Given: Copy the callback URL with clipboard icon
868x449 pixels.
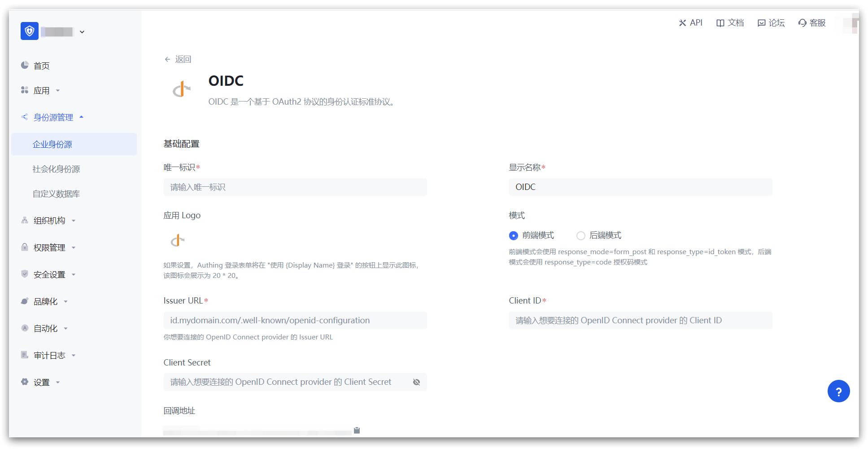Looking at the screenshot, I should [357, 430].
